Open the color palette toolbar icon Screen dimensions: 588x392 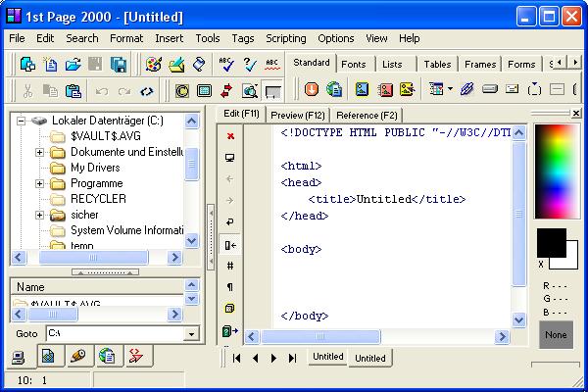(154, 65)
